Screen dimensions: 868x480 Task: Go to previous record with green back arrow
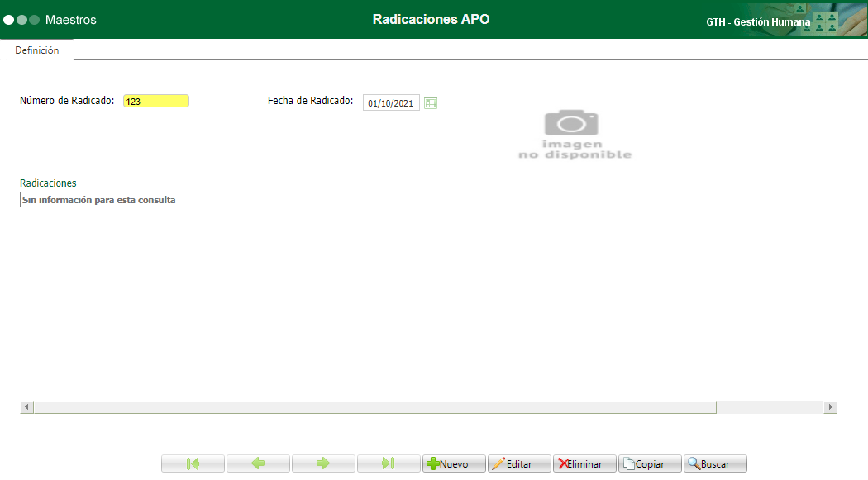[258, 463]
